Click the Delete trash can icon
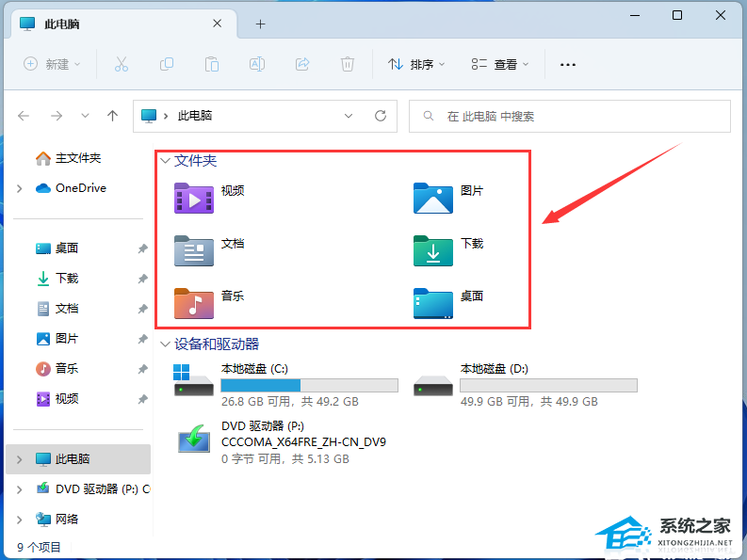 [x=348, y=64]
